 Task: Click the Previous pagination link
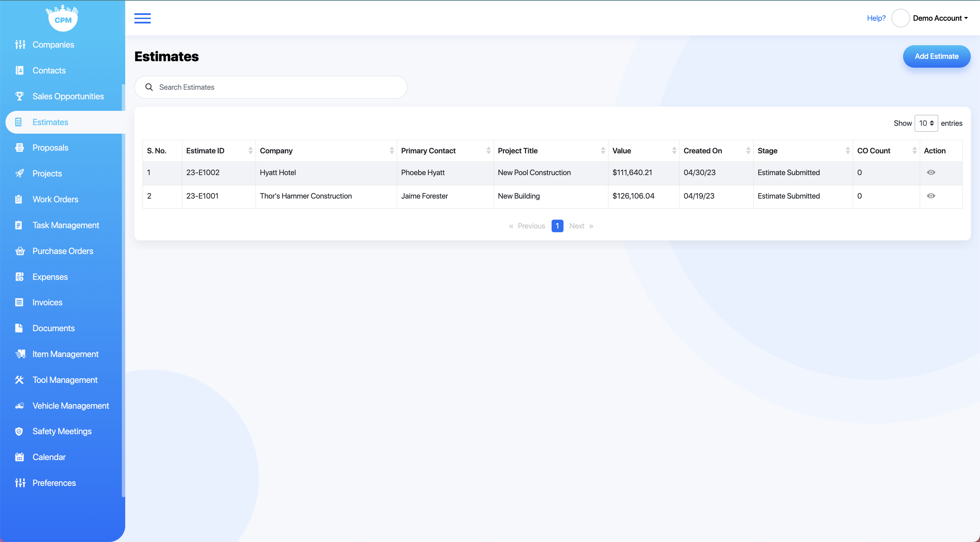point(527,226)
